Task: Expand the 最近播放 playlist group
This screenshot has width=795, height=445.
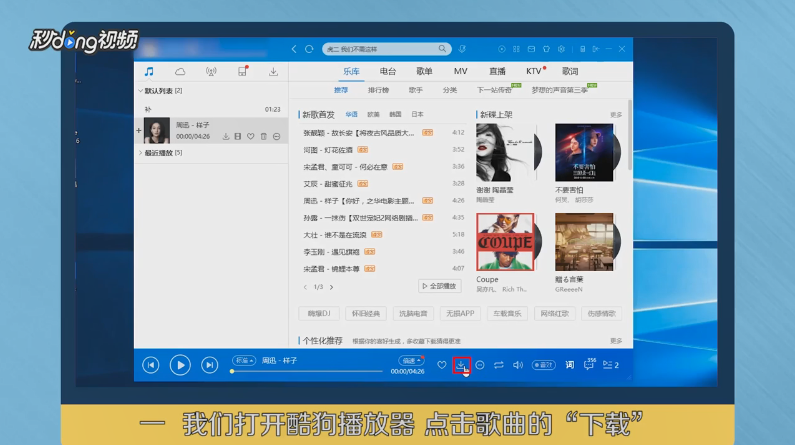Action: [x=140, y=153]
